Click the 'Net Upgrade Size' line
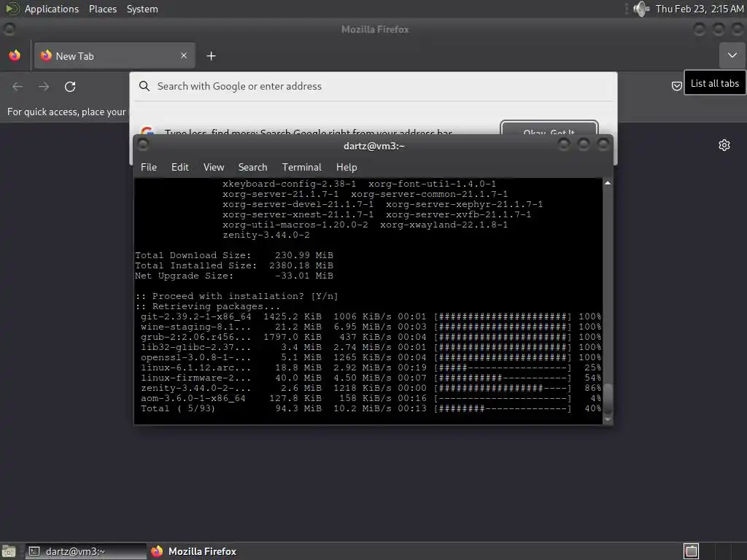Viewport: 747px width, 560px height. pyautogui.click(x=234, y=276)
